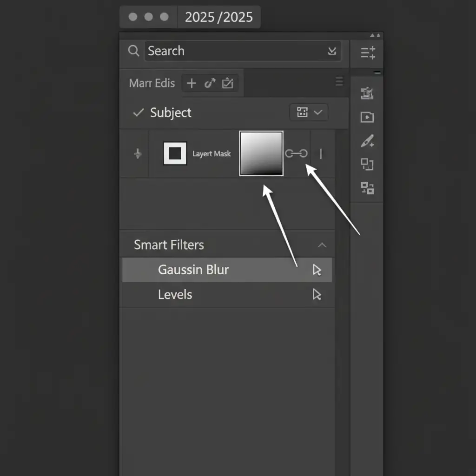476x476 pixels.
Task: Open the Subject options dropdown
Action: (x=309, y=112)
